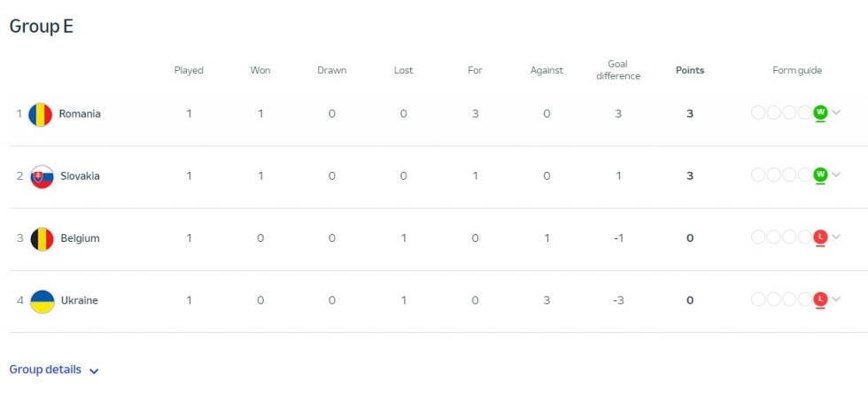Expand Slovakia's form guide chevron
Viewport: 868px width, 396px height.
pos(836,175)
